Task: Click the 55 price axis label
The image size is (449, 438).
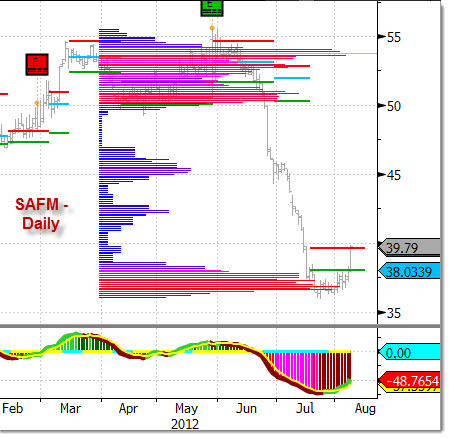Action: click(x=394, y=37)
